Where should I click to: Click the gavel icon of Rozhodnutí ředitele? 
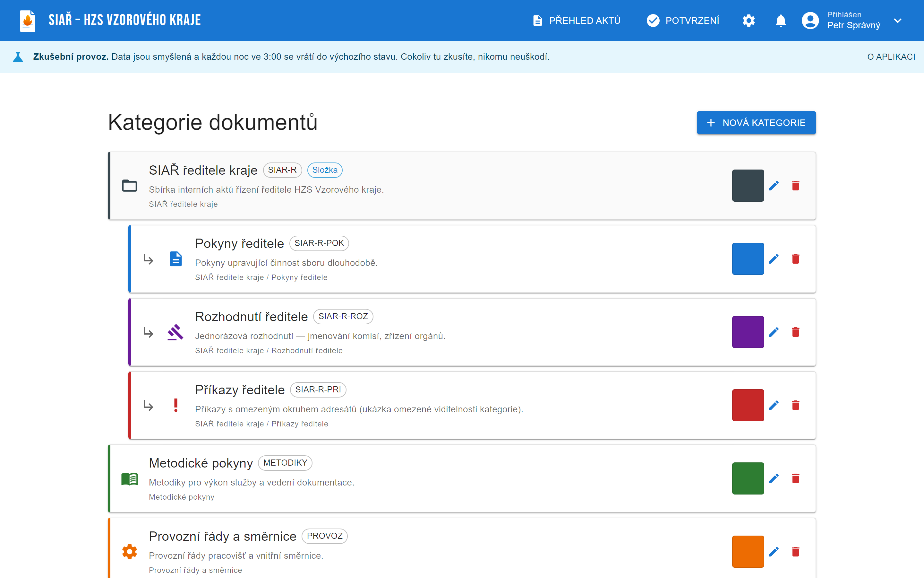coord(175,332)
